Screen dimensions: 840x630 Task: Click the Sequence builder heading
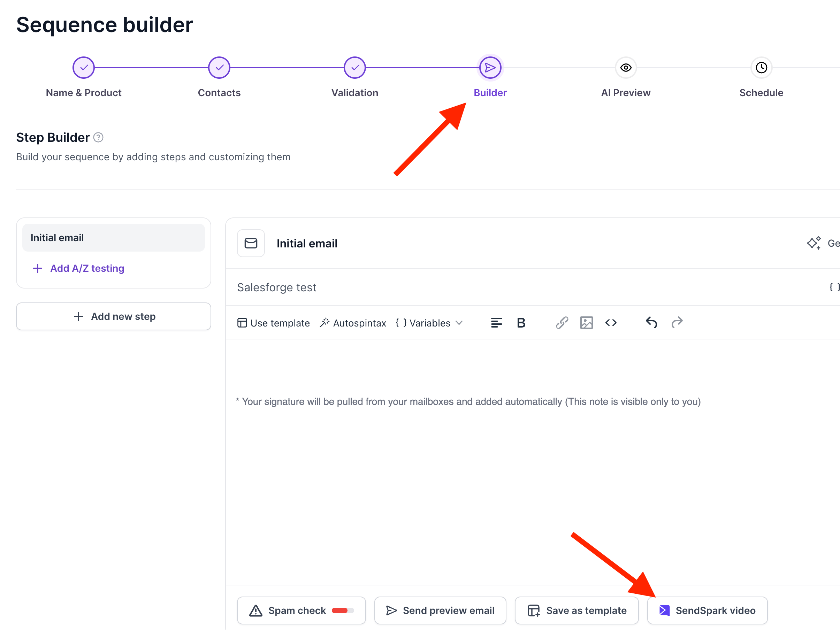pos(105,25)
